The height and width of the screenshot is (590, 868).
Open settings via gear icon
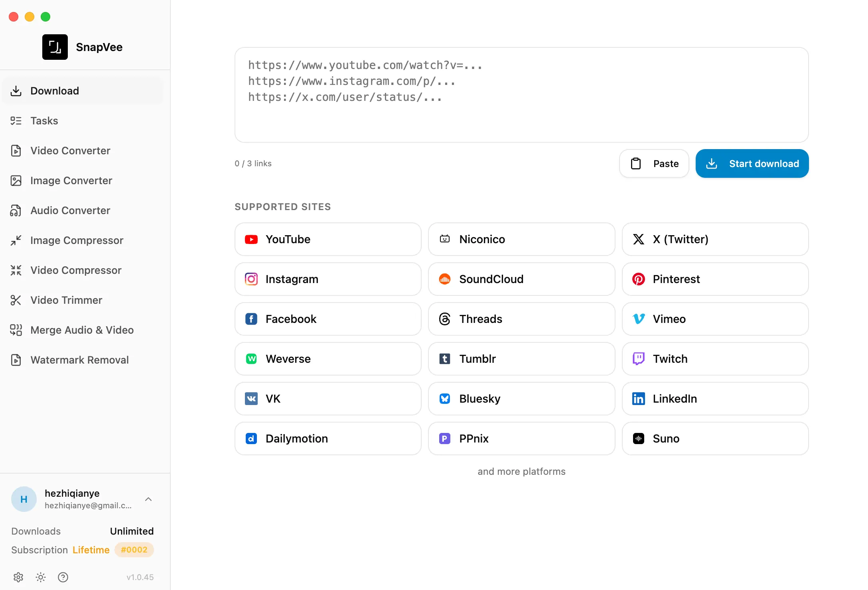point(18,577)
